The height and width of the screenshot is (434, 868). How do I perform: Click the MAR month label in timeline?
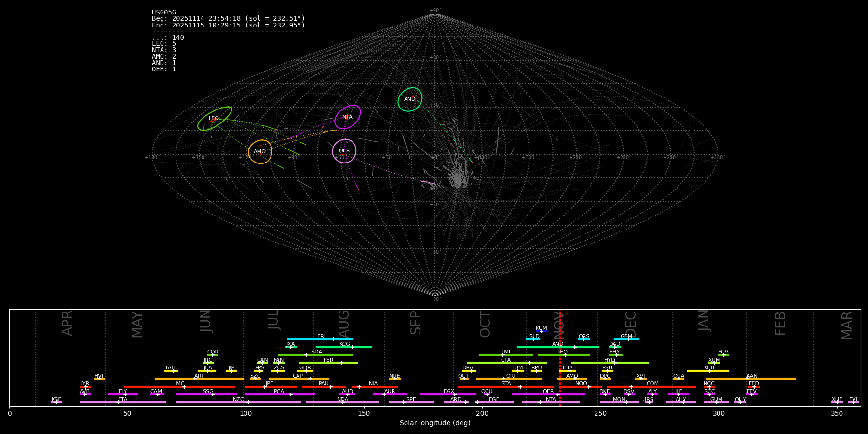(x=847, y=325)
